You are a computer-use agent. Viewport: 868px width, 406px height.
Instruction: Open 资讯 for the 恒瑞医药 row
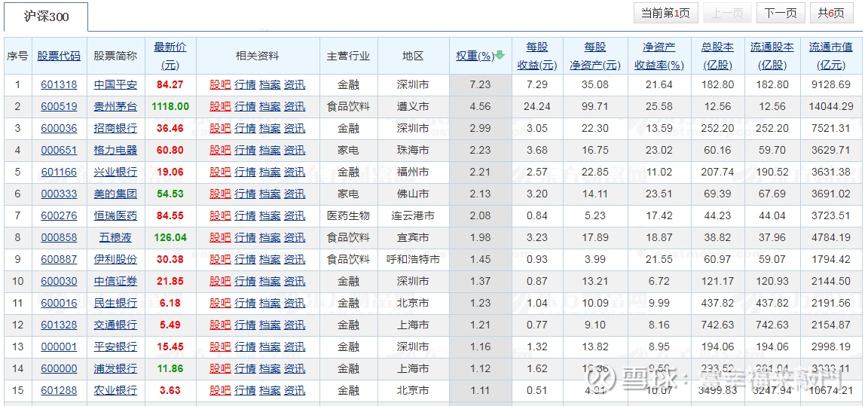point(295,216)
